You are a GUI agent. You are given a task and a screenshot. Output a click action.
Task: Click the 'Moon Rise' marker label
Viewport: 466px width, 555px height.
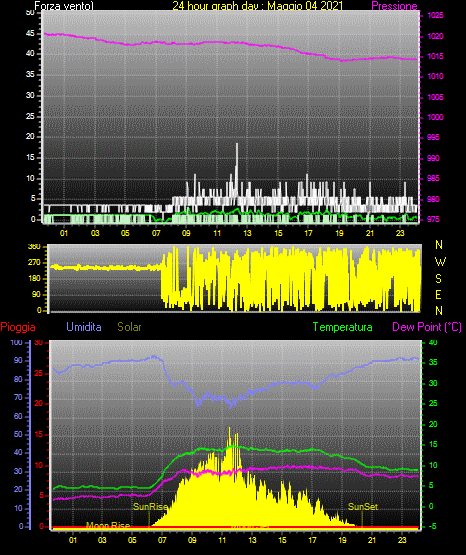pyautogui.click(x=108, y=525)
